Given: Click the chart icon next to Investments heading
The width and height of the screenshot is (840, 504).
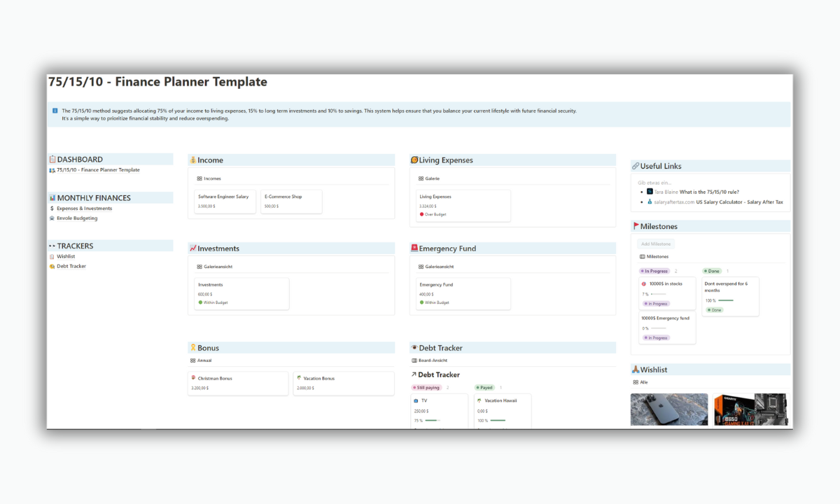Looking at the screenshot, I should pyautogui.click(x=193, y=248).
